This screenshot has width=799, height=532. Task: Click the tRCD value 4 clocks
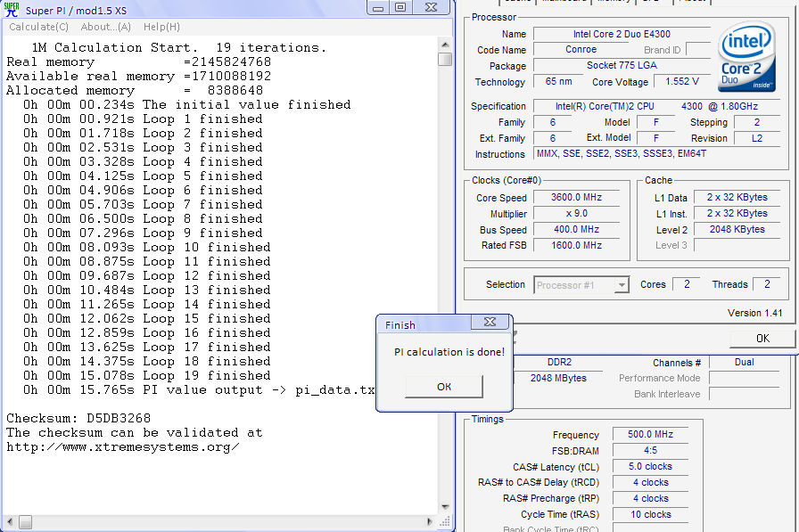(x=650, y=483)
